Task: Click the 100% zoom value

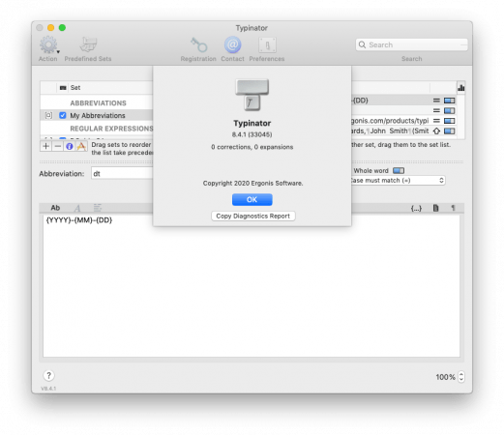Action: pyautogui.click(x=445, y=377)
